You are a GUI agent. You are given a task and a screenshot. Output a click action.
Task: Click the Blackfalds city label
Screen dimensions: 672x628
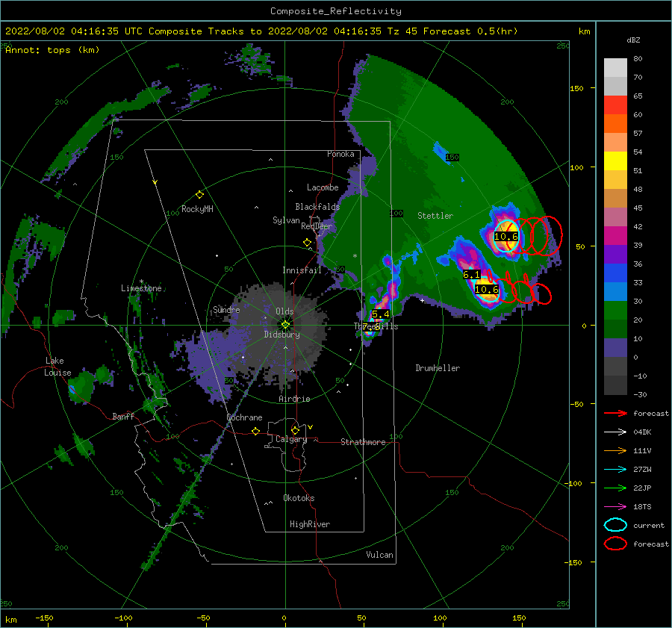tap(317, 207)
